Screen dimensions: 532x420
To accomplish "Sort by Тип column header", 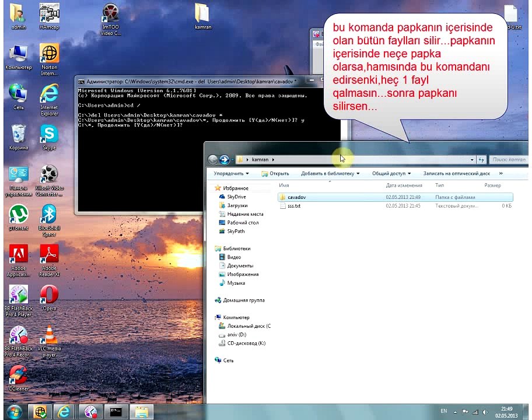I will click(x=439, y=185).
